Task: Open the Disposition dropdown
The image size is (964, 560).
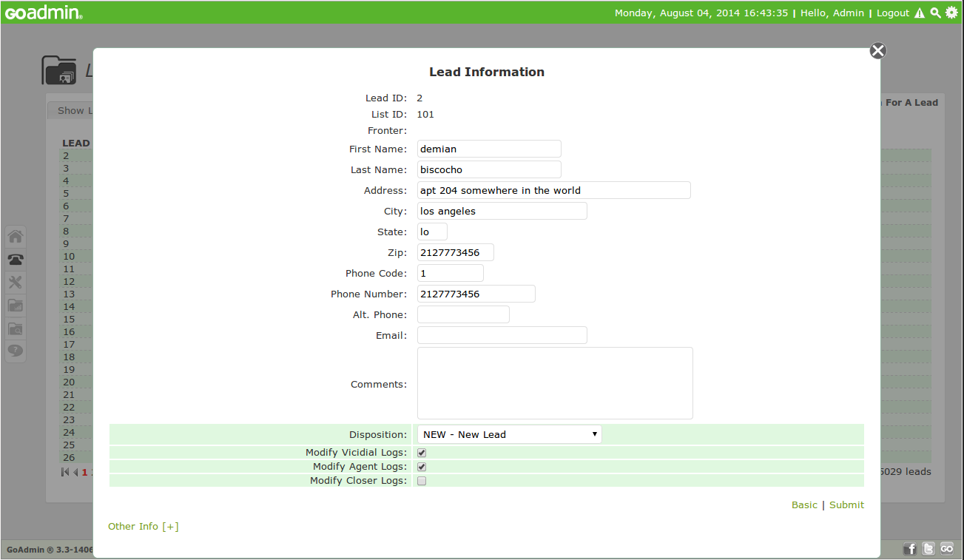Action: coord(510,434)
